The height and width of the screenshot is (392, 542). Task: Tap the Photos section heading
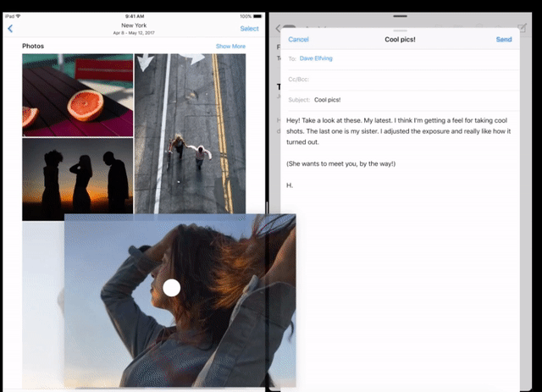click(x=33, y=46)
